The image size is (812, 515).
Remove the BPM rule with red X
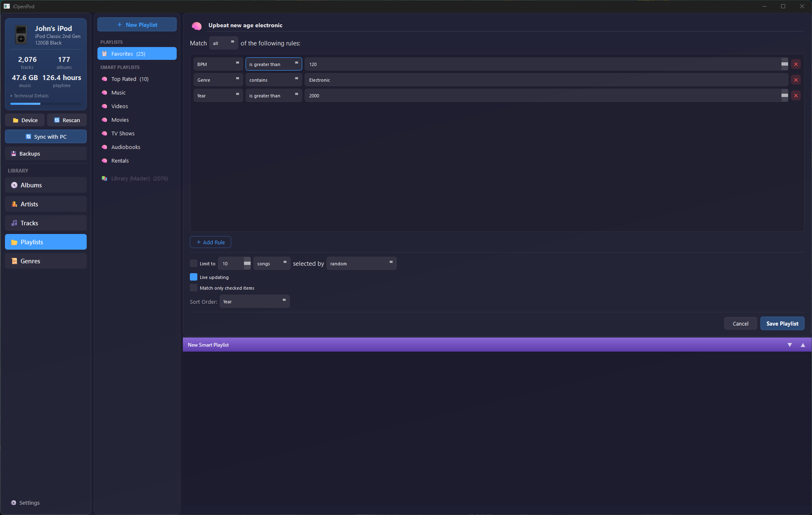point(795,64)
